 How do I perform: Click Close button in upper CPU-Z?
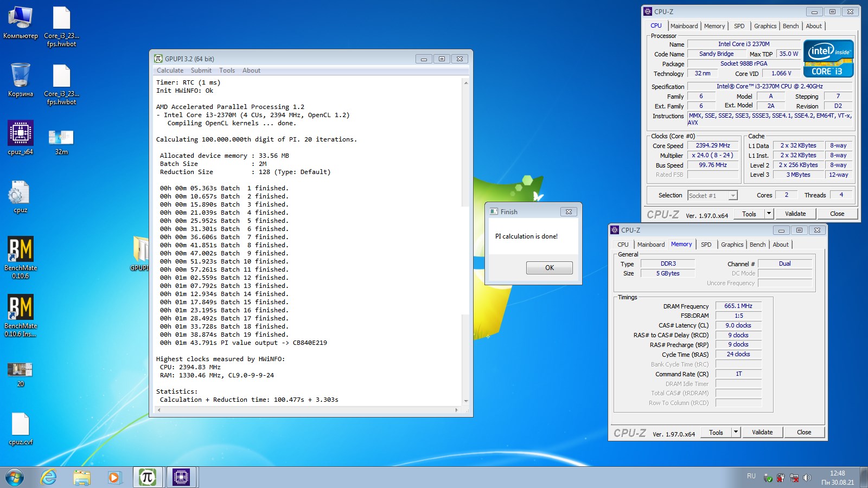pos(837,214)
